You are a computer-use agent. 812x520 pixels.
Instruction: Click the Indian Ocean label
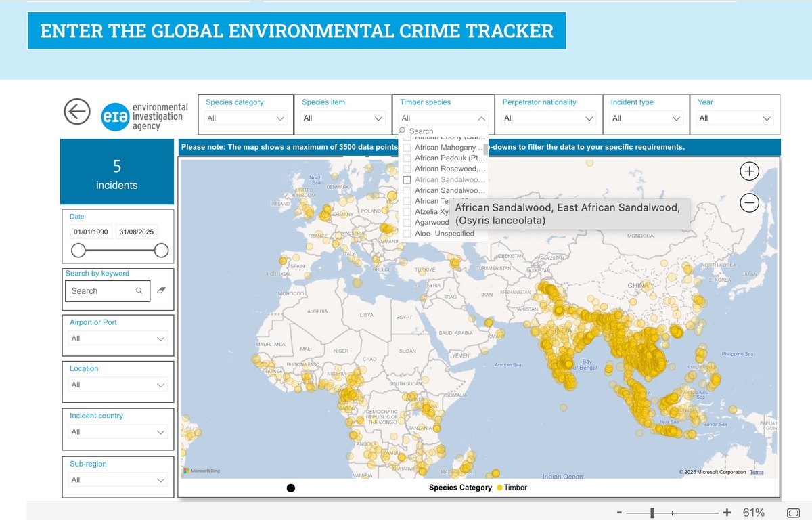tap(562, 477)
